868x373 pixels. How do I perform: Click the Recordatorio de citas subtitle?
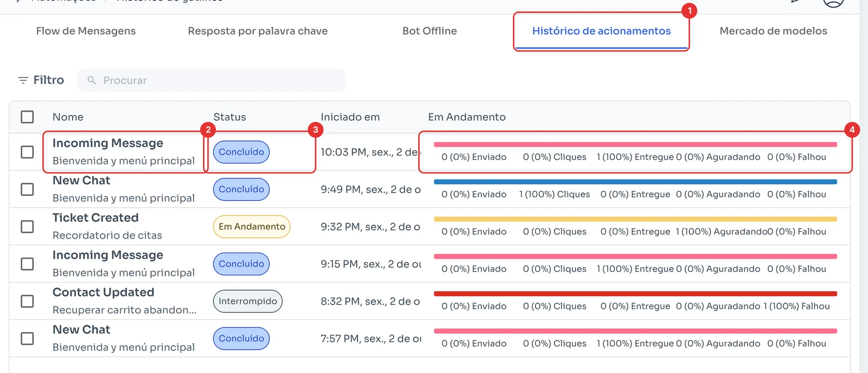(107, 235)
